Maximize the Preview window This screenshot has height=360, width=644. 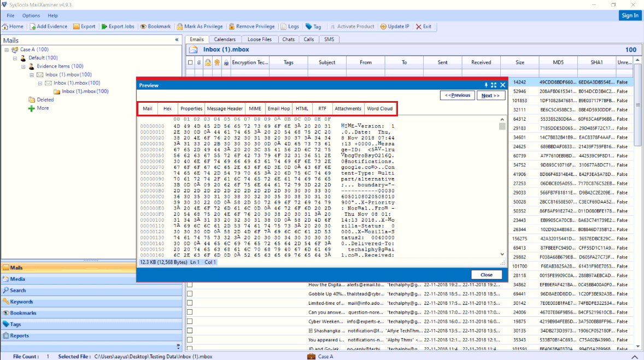pos(494,85)
